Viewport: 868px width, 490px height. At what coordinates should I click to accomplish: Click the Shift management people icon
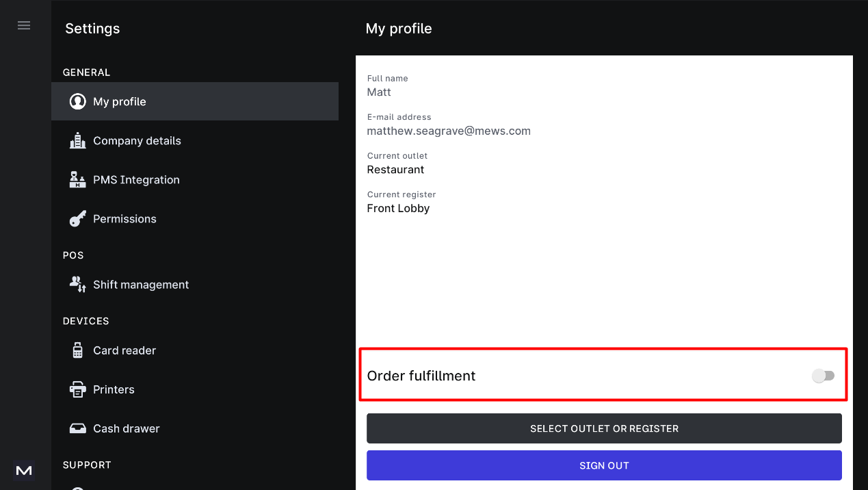click(x=77, y=284)
